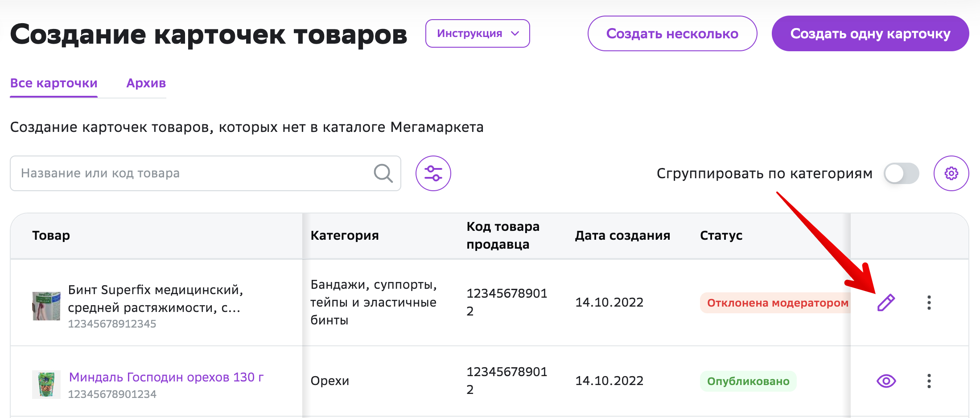The height and width of the screenshot is (418, 980).
Task: Select the Все карточки tab
Action: (54, 83)
